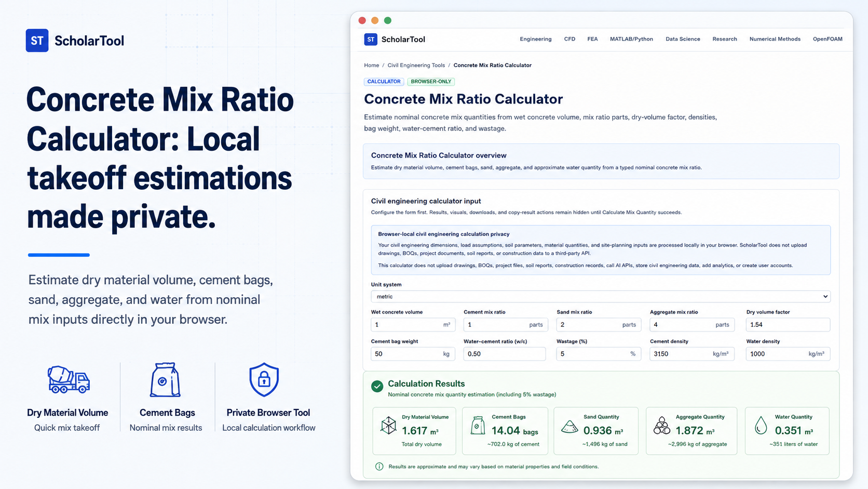The height and width of the screenshot is (489, 868).
Task: Click the sand pile icon in Sand Quantity card
Action: click(x=570, y=427)
